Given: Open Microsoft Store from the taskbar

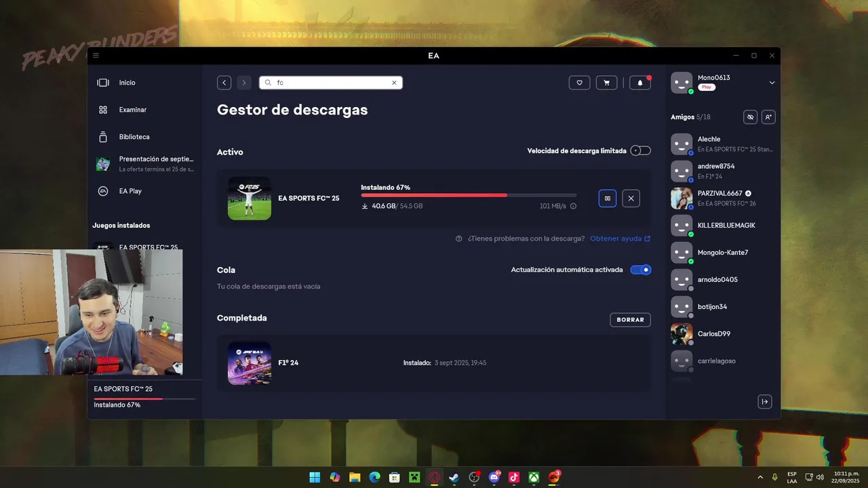Looking at the screenshot, I should click(395, 477).
